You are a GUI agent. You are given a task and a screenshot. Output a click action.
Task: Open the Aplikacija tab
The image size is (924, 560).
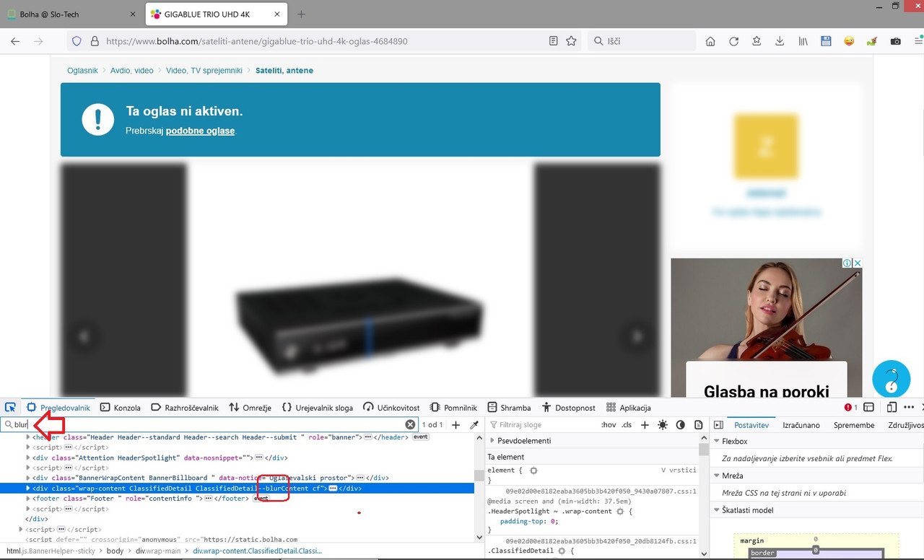629,408
